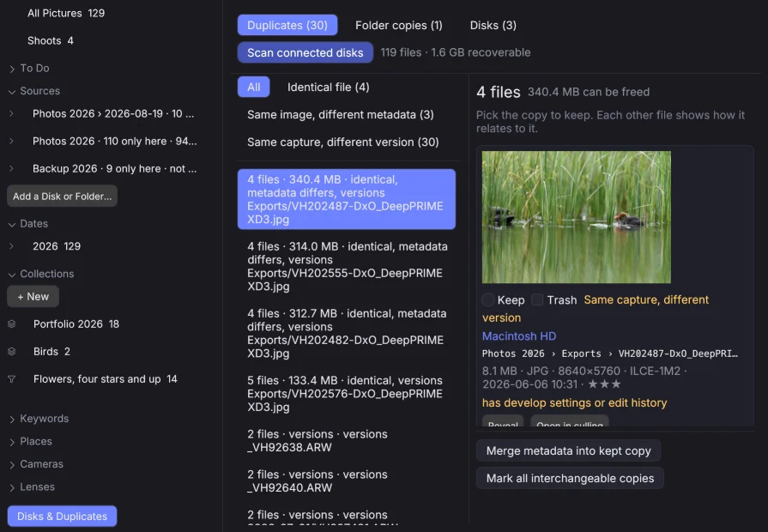Tick the Trash checkbox

click(x=537, y=299)
